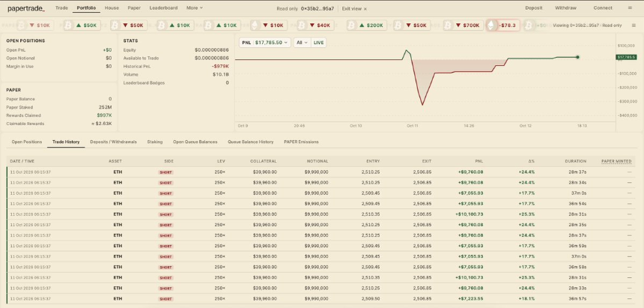Click the Ethereum-icon ticker showing ▼ $10K
Screen dimensions: 644x308
(x=269, y=25)
